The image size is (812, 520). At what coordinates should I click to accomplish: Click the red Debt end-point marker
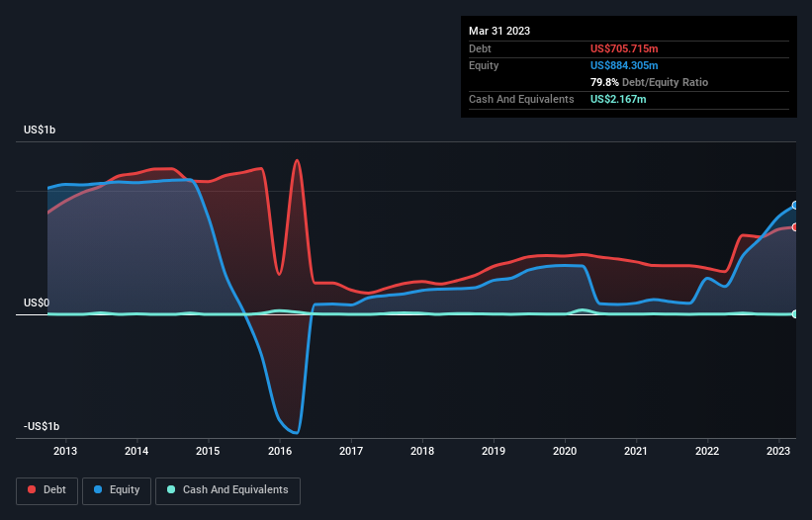click(x=795, y=227)
